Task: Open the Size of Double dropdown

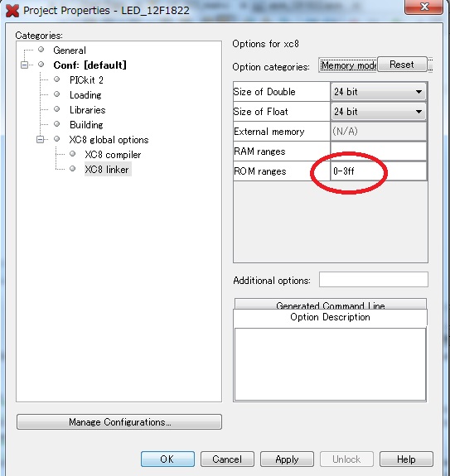Action: [x=379, y=92]
